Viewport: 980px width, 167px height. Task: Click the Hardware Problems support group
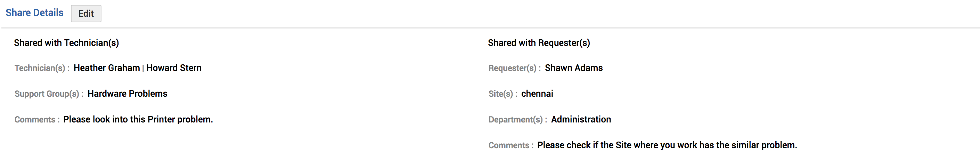click(x=127, y=94)
